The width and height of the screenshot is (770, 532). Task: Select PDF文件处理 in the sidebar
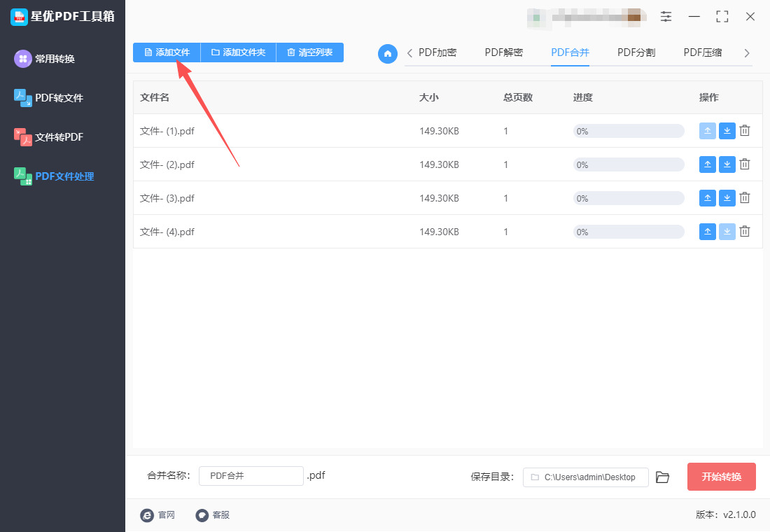(x=54, y=176)
